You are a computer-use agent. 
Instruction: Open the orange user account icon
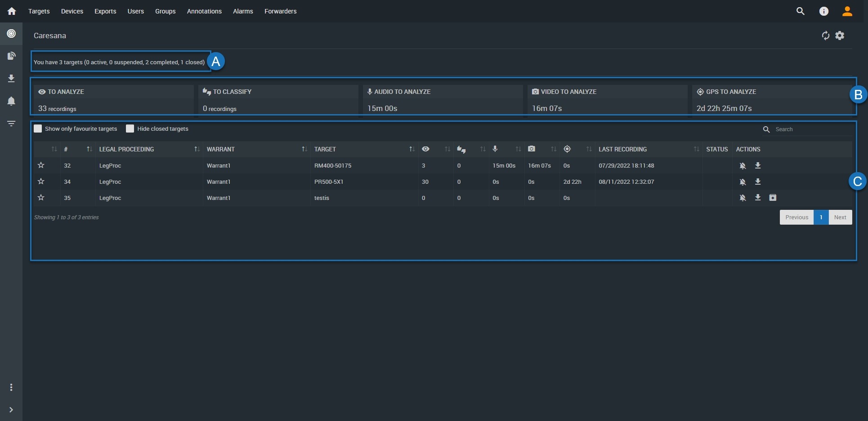847,11
